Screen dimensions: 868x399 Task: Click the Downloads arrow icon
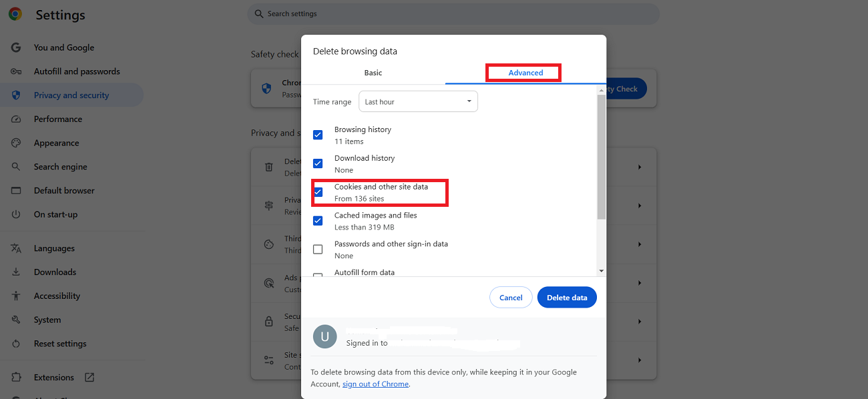pos(16,272)
